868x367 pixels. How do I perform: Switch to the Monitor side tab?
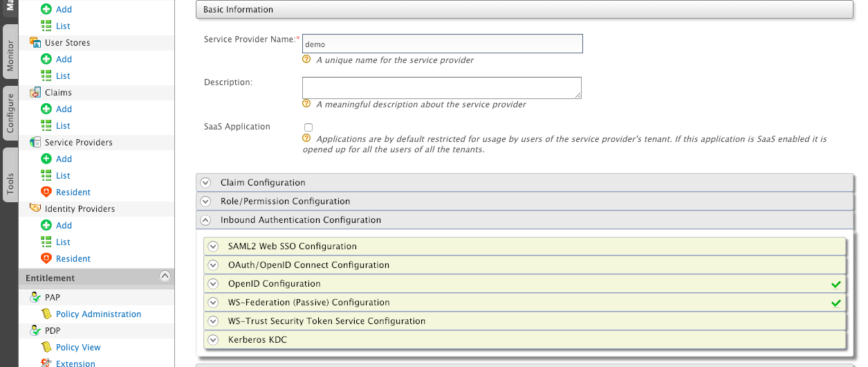[10, 56]
